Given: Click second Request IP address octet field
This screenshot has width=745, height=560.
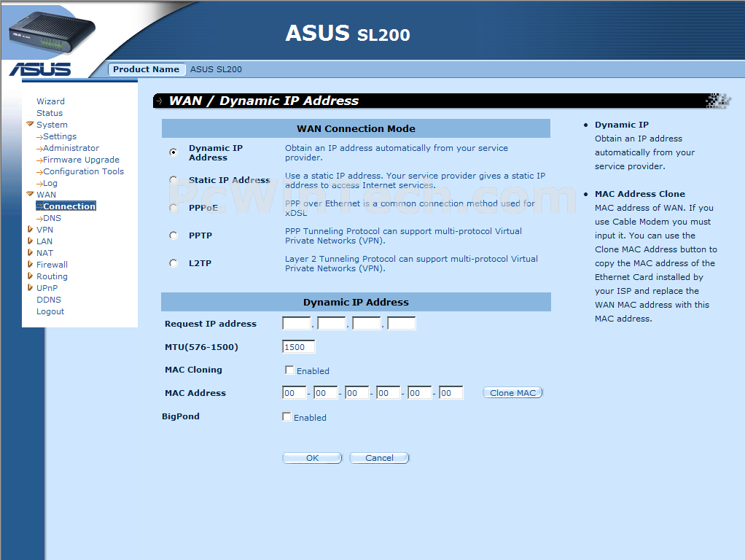Looking at the screenshot, I should coord(332,323).
